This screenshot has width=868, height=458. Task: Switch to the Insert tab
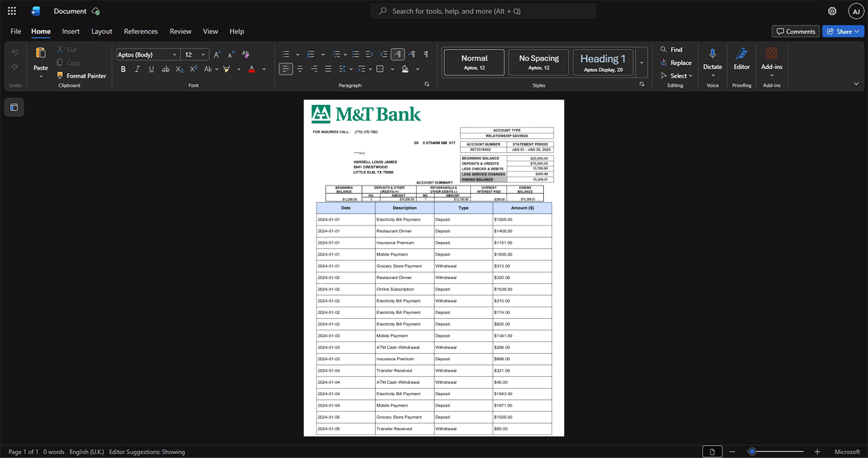(71, 31)
